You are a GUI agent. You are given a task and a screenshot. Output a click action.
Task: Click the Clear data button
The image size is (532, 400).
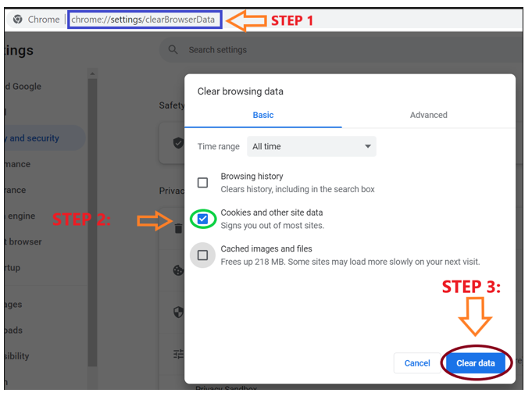pyautogui.click(x=475, y=363)
